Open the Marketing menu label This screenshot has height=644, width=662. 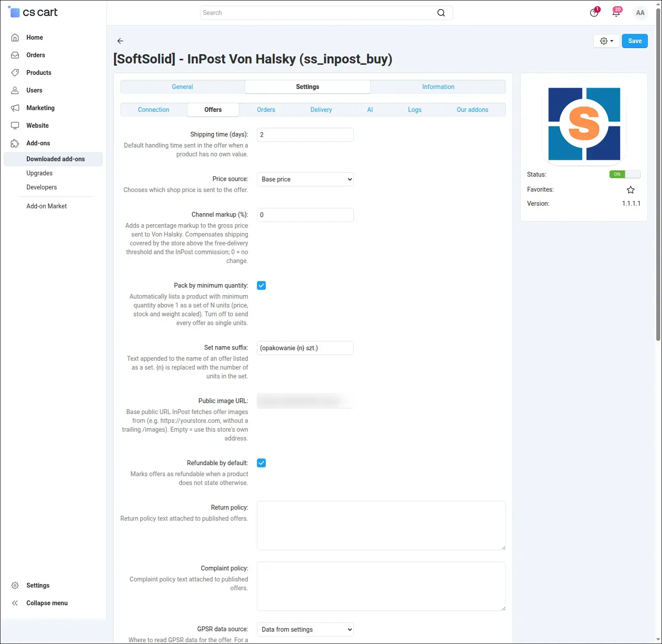click(x=41, y=108)
